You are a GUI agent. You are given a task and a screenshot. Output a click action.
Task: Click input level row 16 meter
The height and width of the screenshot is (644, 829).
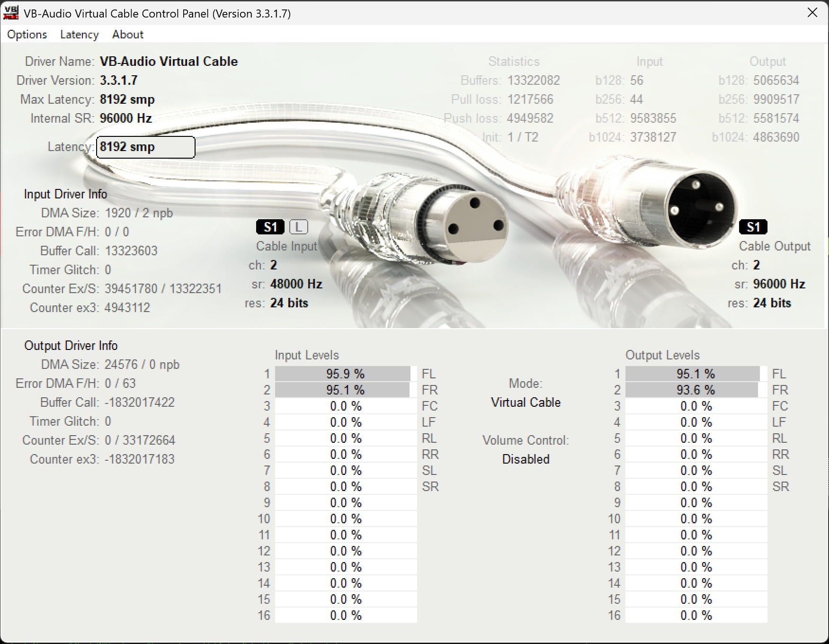346,615
